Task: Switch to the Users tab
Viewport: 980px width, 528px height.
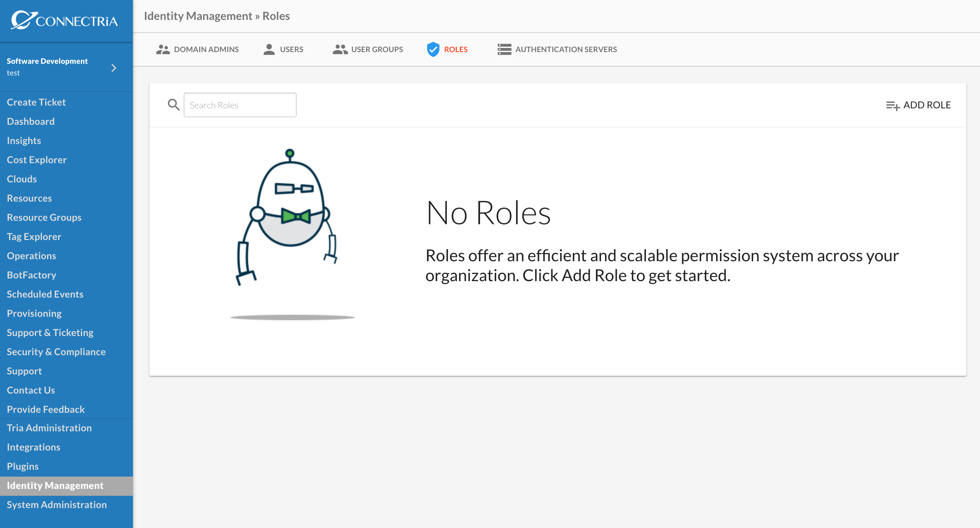Action: click(x=283, y=49)
